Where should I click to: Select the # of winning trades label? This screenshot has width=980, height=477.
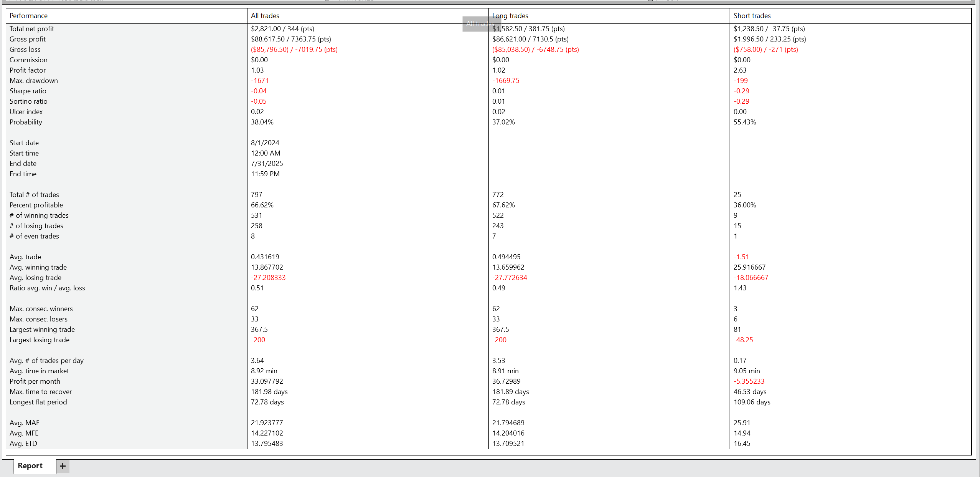point(39,215)
